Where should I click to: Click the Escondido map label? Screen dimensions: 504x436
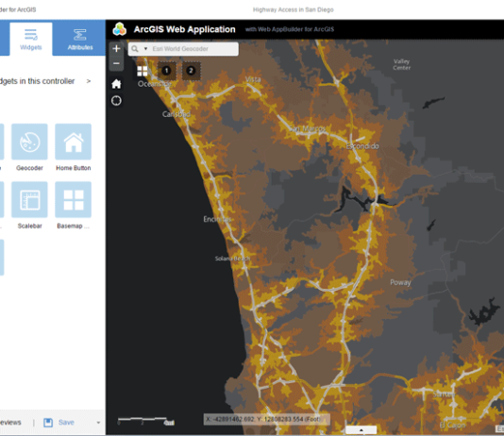click(362, 146)
